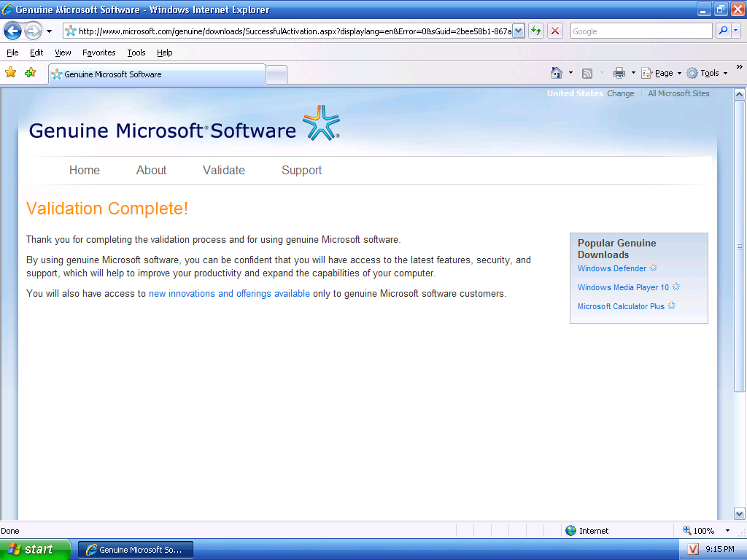Open the Page toolbar menu

[661, 73]
